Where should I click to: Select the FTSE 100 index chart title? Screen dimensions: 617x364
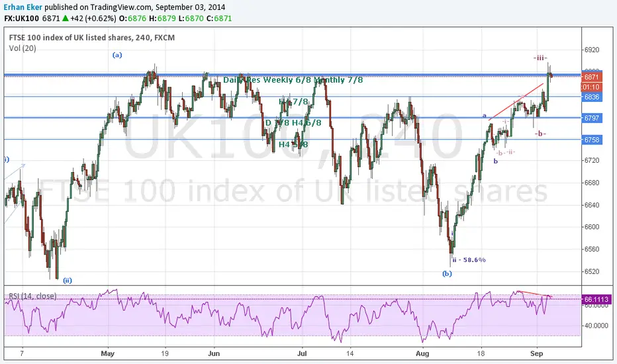click(91, 37)
